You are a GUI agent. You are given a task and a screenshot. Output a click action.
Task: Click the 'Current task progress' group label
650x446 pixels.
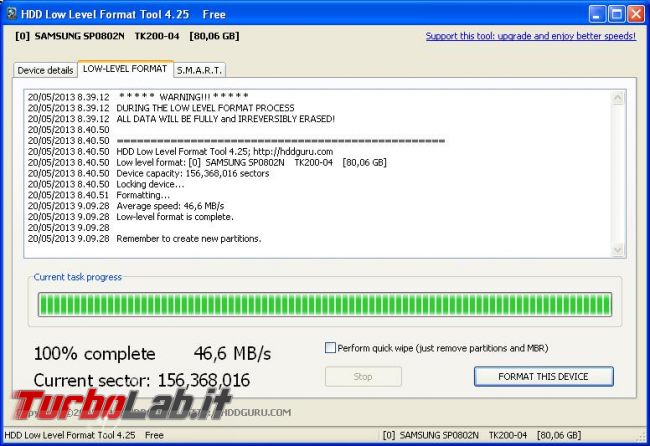point(78,277)
